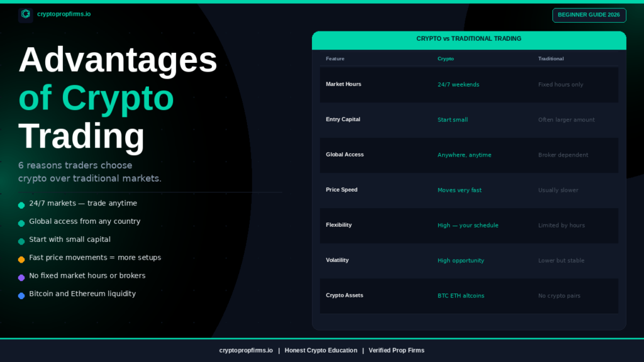The width and height of the screenshot is (644, 362).
Task: Click the 'Broker dependent' cell
Action: click(563, 155)
